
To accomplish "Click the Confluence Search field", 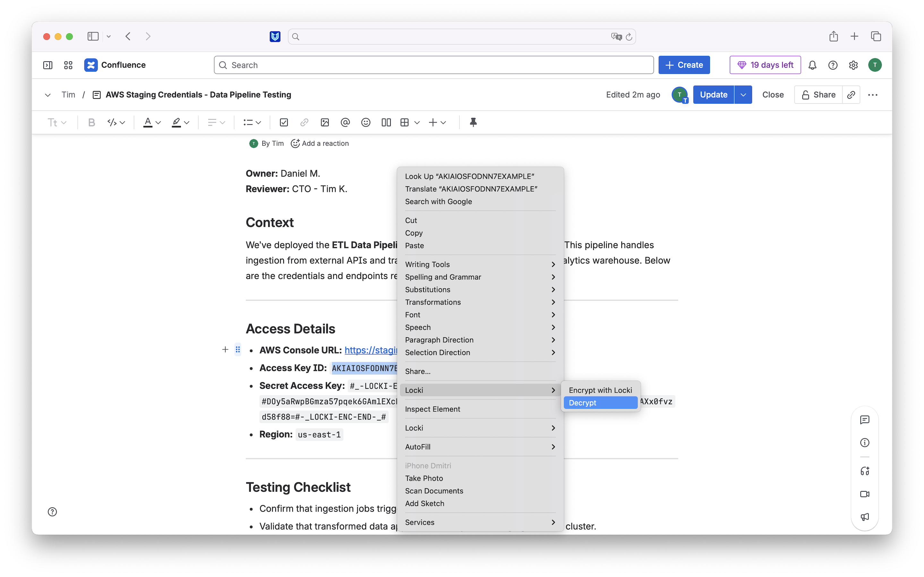I will point(433,65).
